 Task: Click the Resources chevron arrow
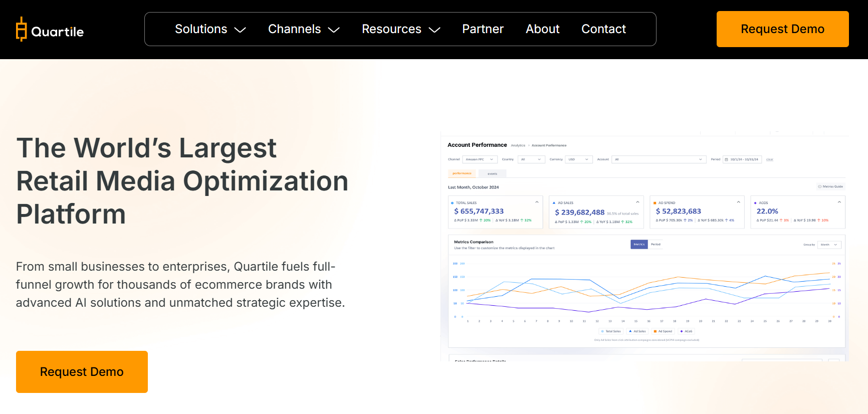coord(435,30)
